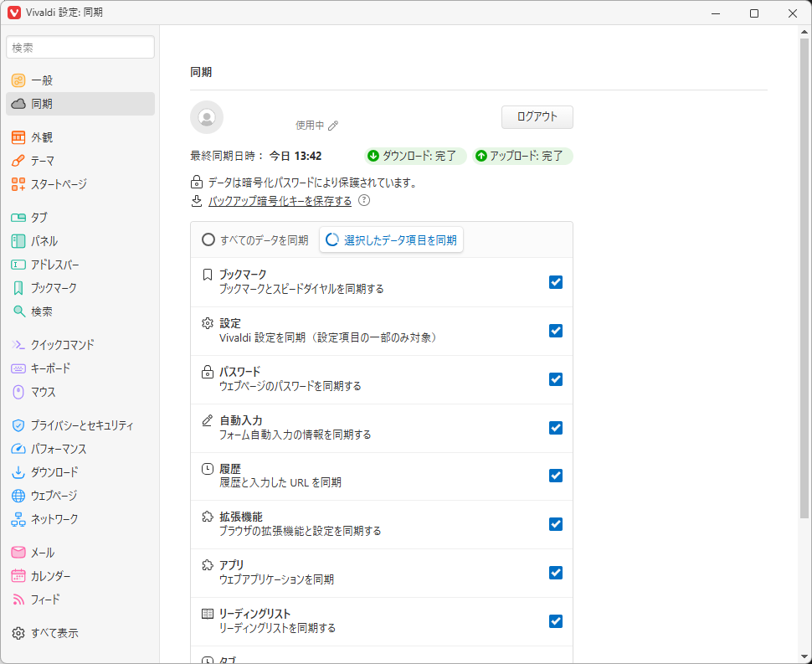Click the ブックマーク sidebar bookmark icon
The height and width of the screenshot is (664, 812).
tap(18, 288)
